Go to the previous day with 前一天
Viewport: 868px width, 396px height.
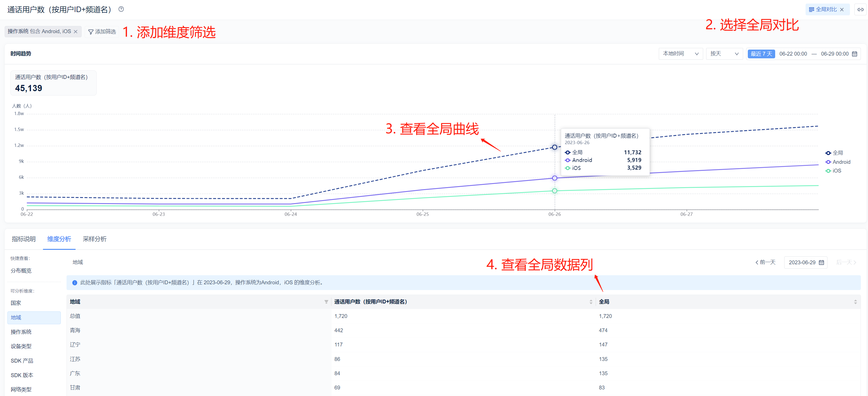pyautogui.click(x=765, y=262)
